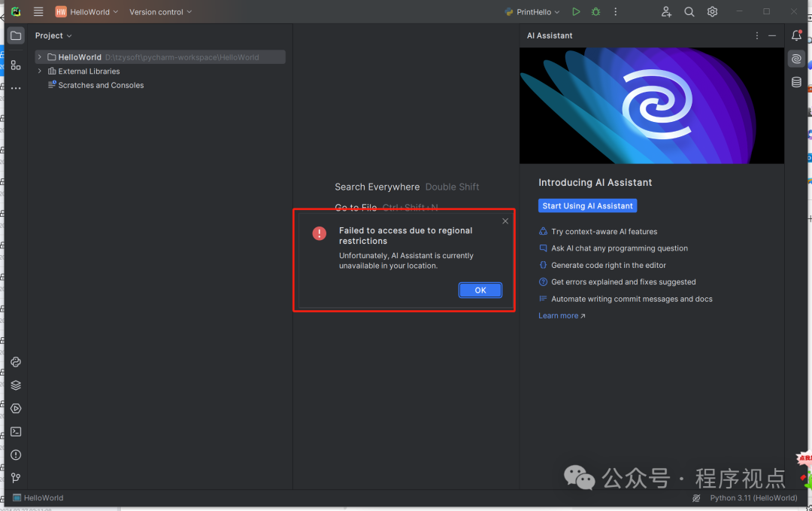The width and height of the screenshot is (812, 511).
Task: Open the Terminal tool window
Action: [x=16, y=432]
